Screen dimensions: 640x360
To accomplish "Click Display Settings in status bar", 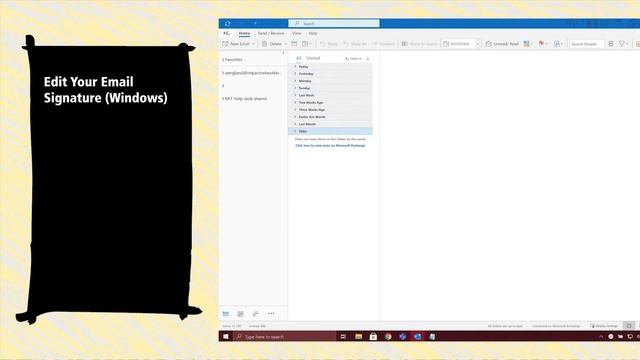I will click(x=604, y=326).
